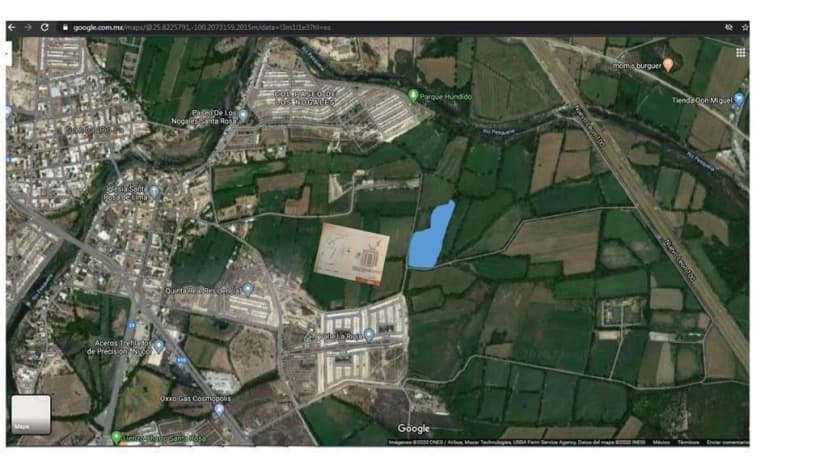The width and height of the screenshot is (828, 466).
Task: Click the Quinta Real Residencial pin
Action: [247, 290]
